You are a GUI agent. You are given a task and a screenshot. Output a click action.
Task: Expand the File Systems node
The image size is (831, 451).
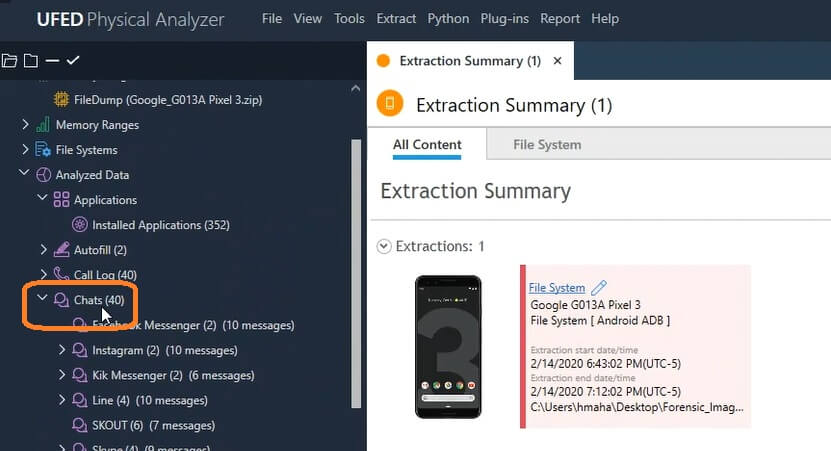click(25, 149)
